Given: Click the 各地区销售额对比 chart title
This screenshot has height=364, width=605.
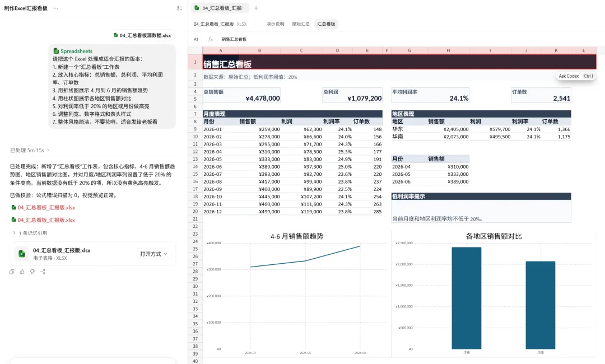Looking at the screenshot, I should [494, 236].
